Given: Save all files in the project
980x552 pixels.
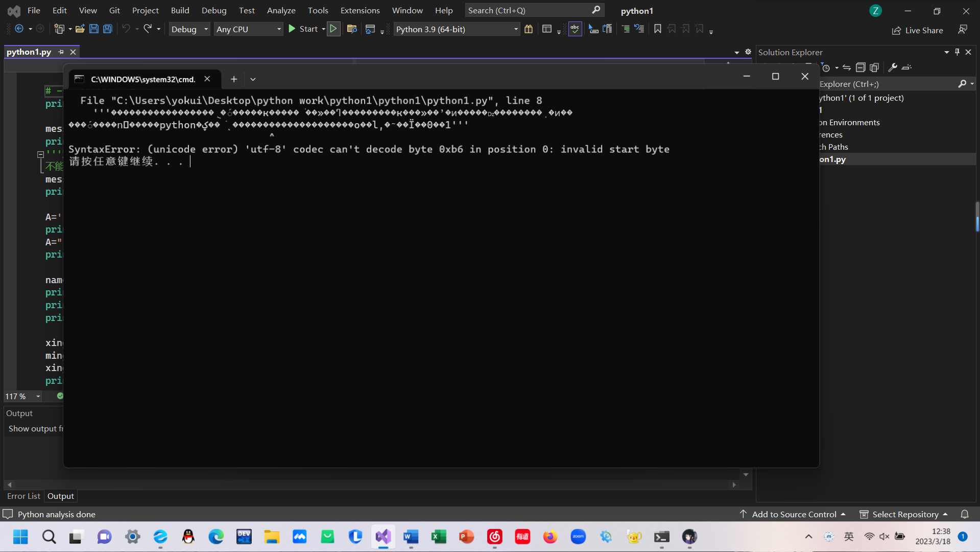Looking at the screenshot, I should (107, 29).
